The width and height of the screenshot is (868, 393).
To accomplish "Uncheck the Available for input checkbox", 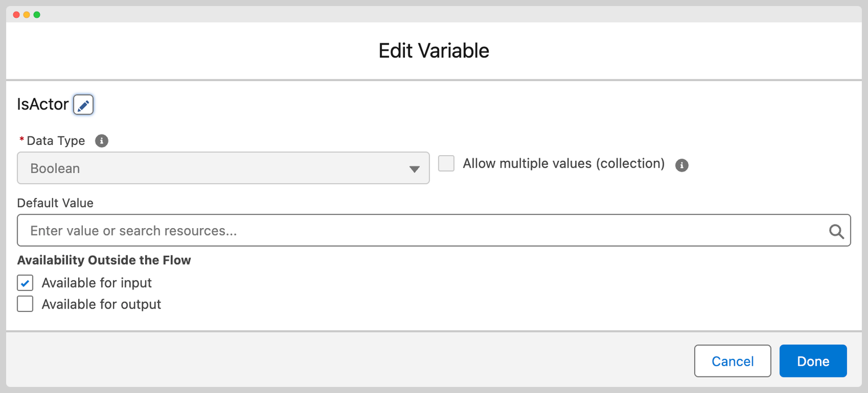I will (25, 283).
